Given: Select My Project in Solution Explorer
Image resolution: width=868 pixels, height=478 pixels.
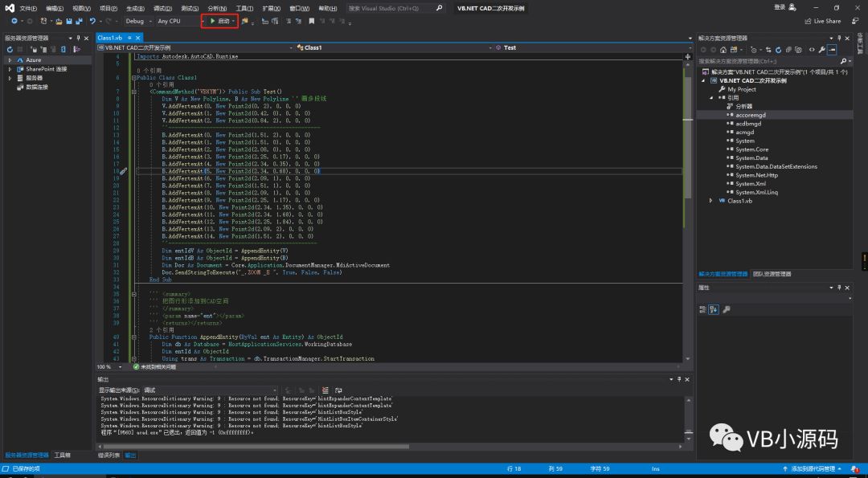Looking at the screenshot, I should point(741,89).
